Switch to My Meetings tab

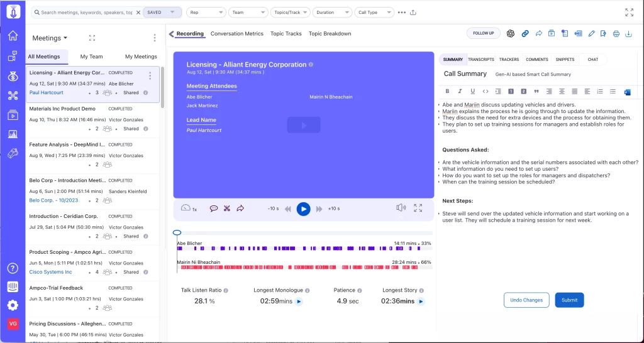141,57
